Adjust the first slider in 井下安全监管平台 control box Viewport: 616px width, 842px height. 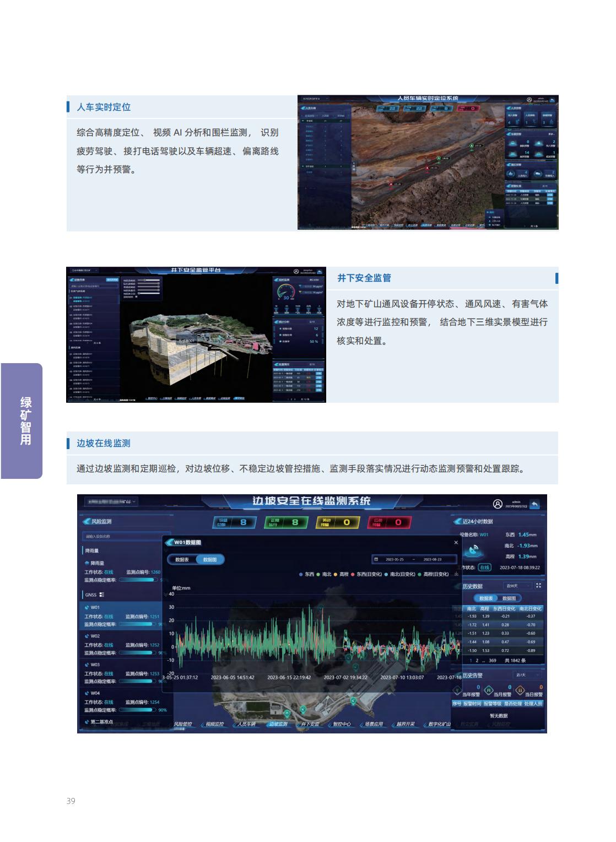point(149,280)
